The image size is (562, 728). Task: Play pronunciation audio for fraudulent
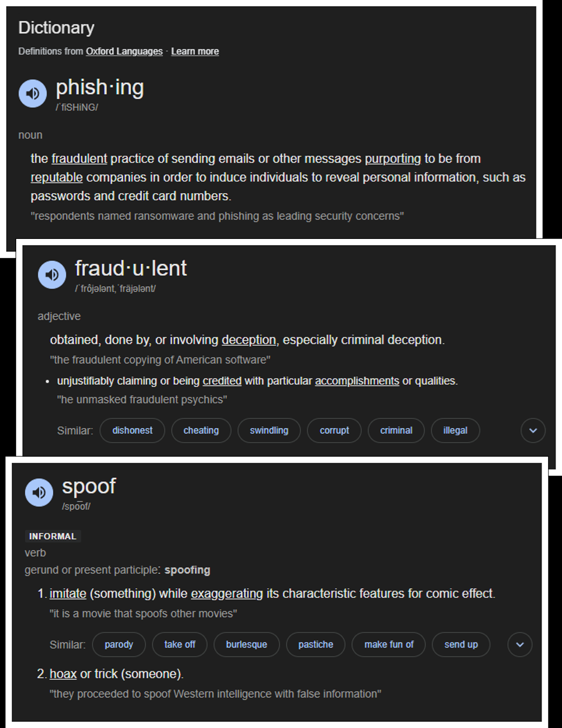tap(51, 275)
